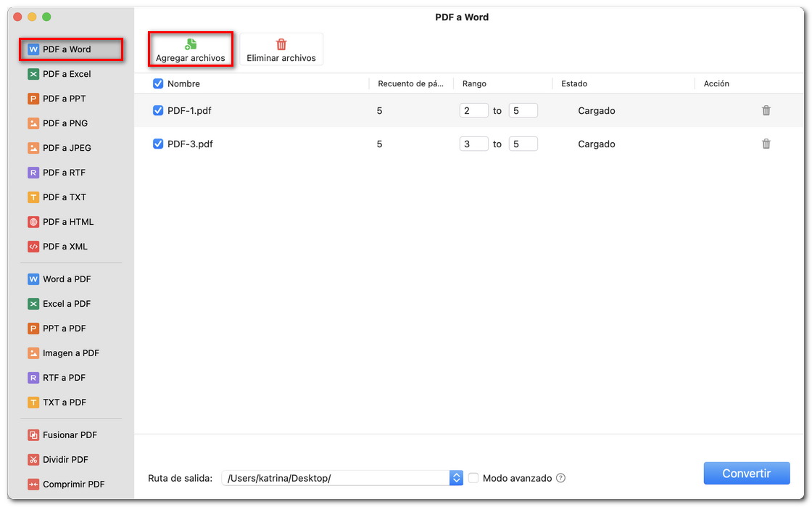
Task: Uncheck the PDF-3.pdf file checkbox
Action: (x=158, y=144)
